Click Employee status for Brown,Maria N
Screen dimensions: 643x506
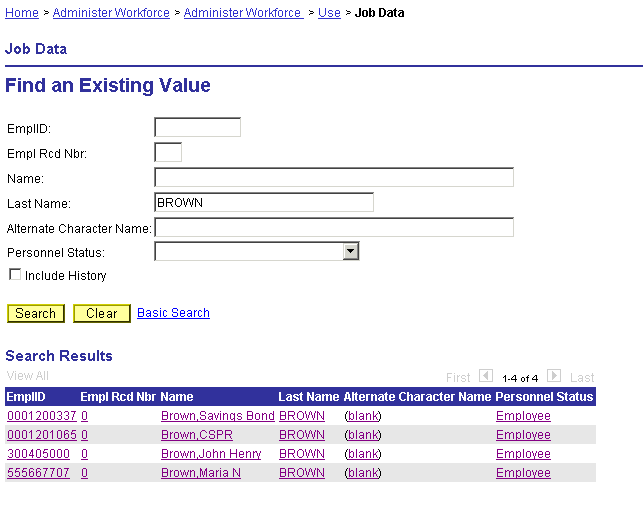[523, 473]
